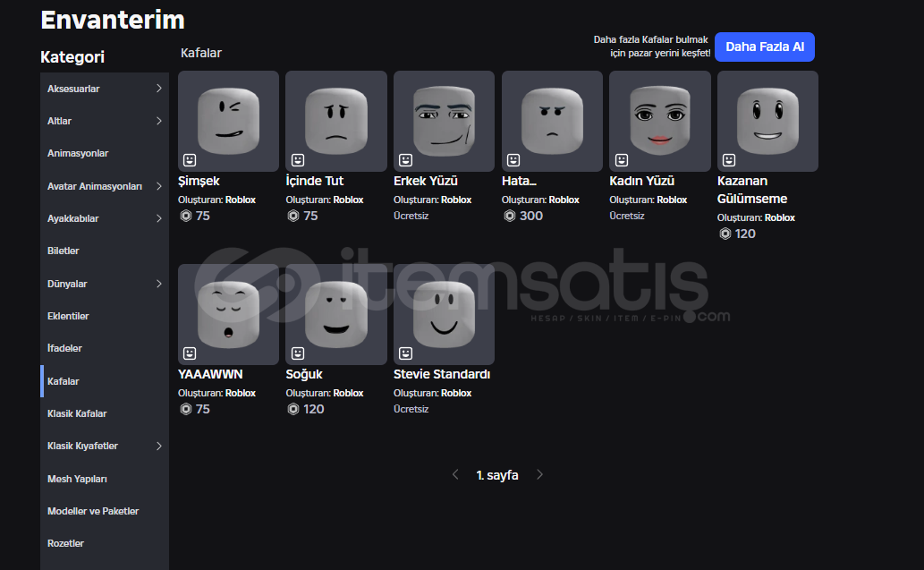Open the Kadın Yüzü head thumbnail
Viewport: 924px width, 570px height.
pos(660,122)
